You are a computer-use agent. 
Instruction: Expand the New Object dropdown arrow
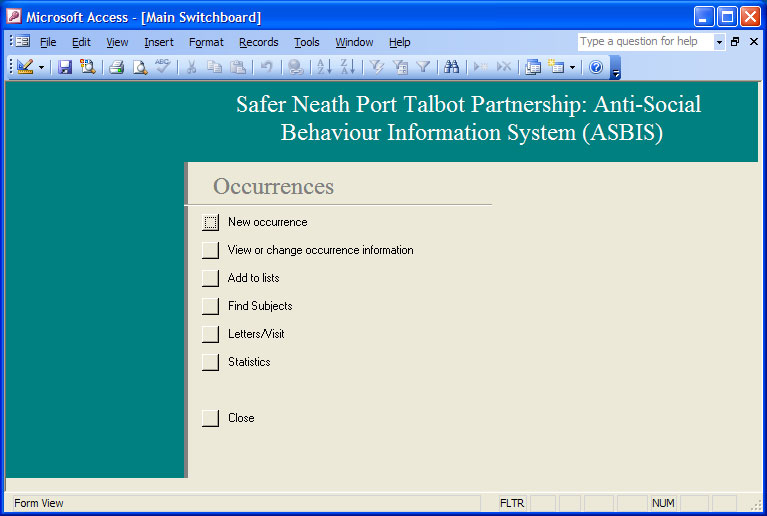[572, 67]
